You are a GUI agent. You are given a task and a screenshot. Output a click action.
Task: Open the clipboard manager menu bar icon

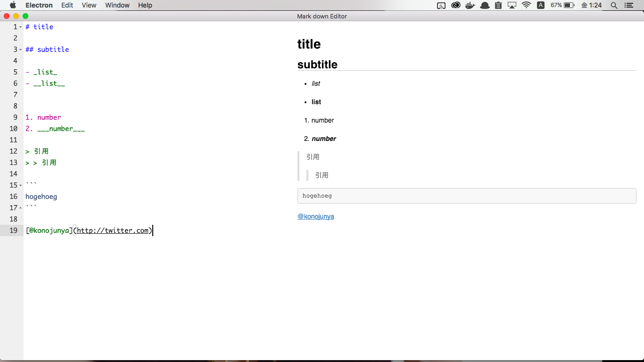498,5
